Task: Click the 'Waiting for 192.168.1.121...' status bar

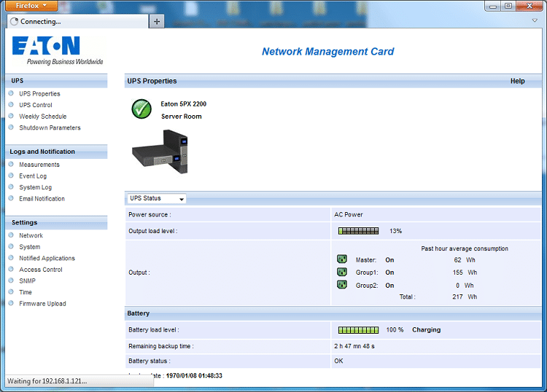Action: 79,381
